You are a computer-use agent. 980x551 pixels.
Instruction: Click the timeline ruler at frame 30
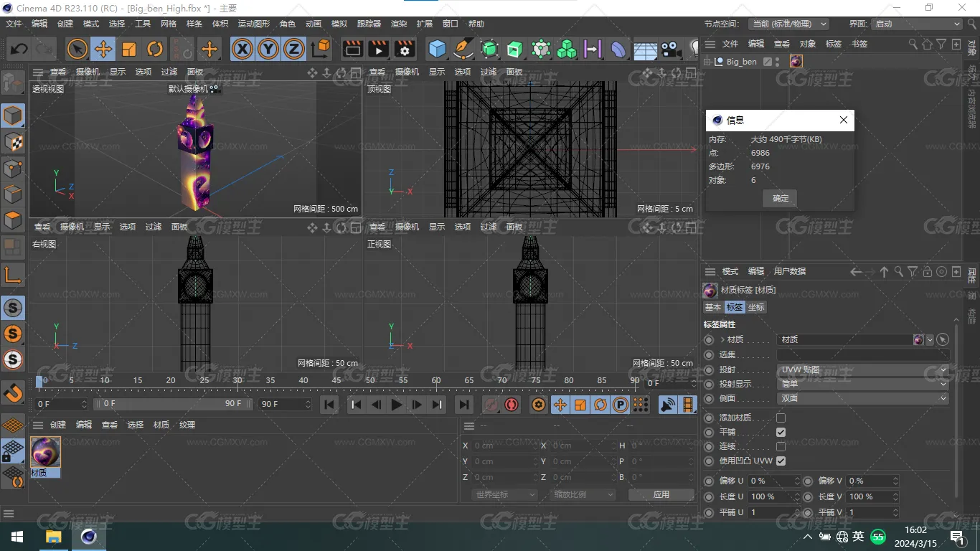[237, 381]
